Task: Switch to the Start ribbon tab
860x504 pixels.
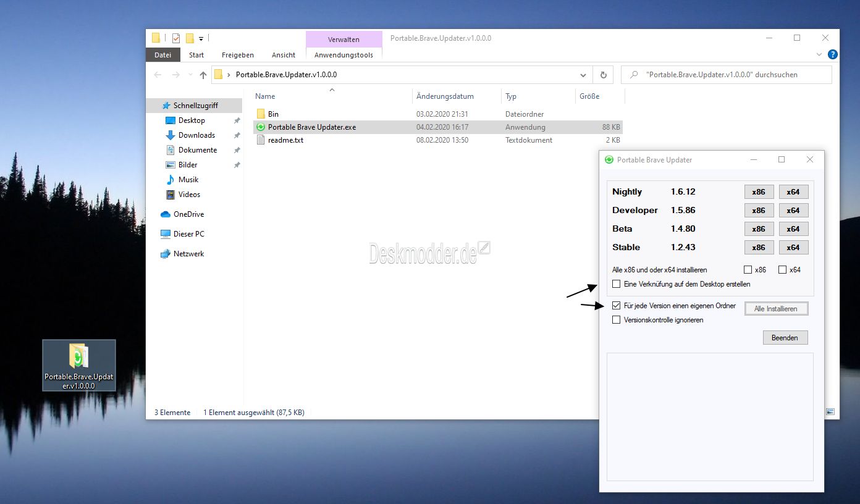Action: coord(196,55)
